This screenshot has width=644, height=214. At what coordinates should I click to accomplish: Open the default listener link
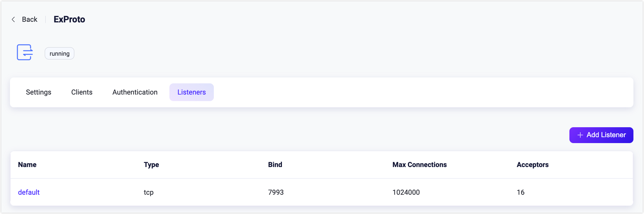pyautogui.click(x=29, y=192)
